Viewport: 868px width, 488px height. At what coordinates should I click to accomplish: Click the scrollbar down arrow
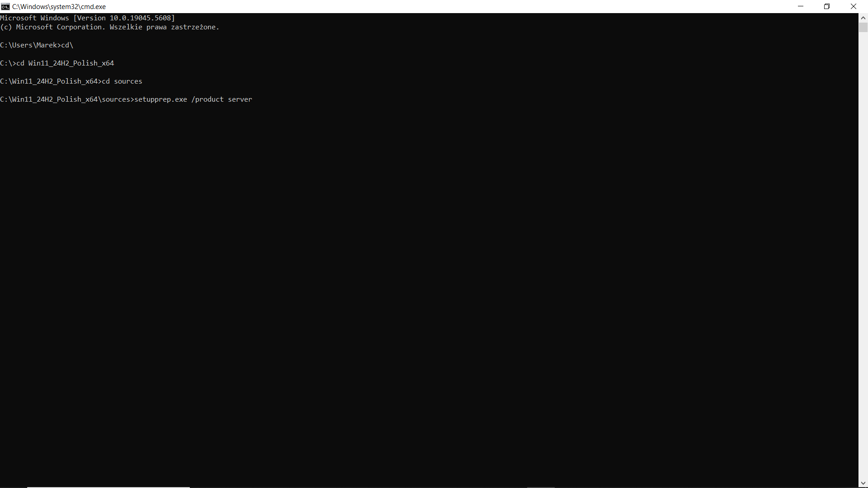tap(863, 483)
